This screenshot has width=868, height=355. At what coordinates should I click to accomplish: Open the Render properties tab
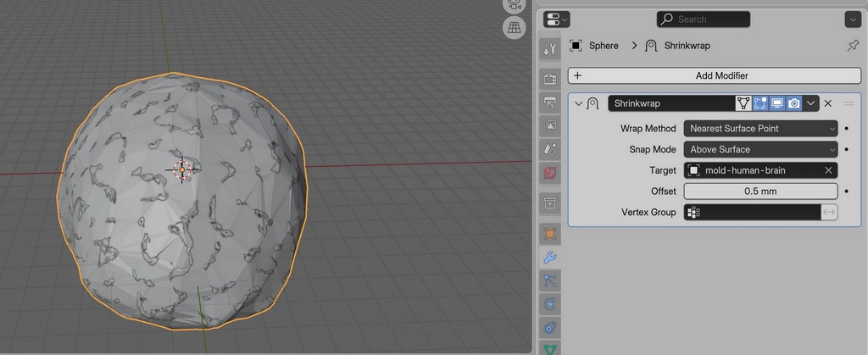coord(549,79)
